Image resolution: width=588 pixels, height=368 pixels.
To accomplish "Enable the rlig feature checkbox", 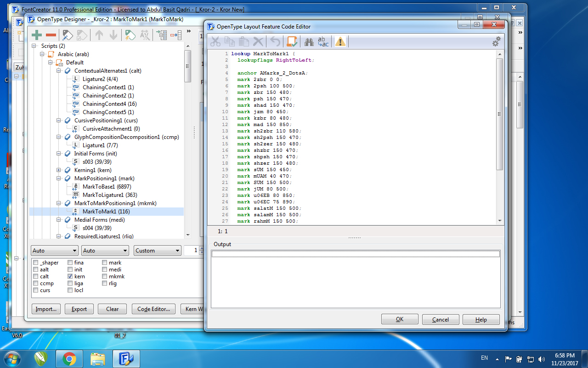I will 105,283.
